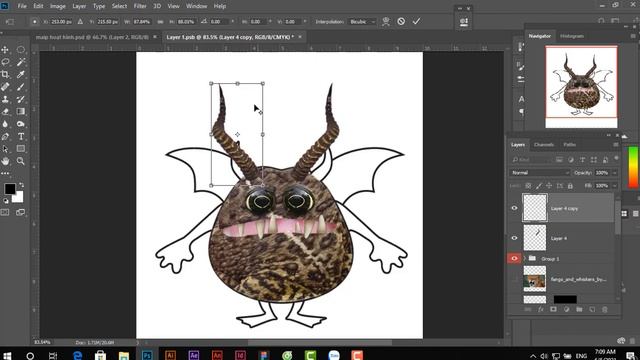The height and width of the screenshot is (360, 640).
Task: Reset default foreground and background colors
Action: coord(6,201)
